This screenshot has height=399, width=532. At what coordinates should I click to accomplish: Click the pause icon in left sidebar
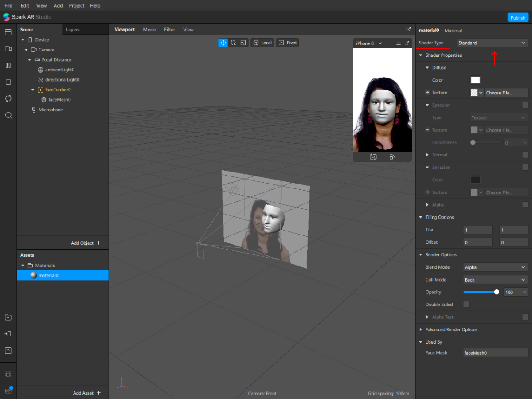8,66
